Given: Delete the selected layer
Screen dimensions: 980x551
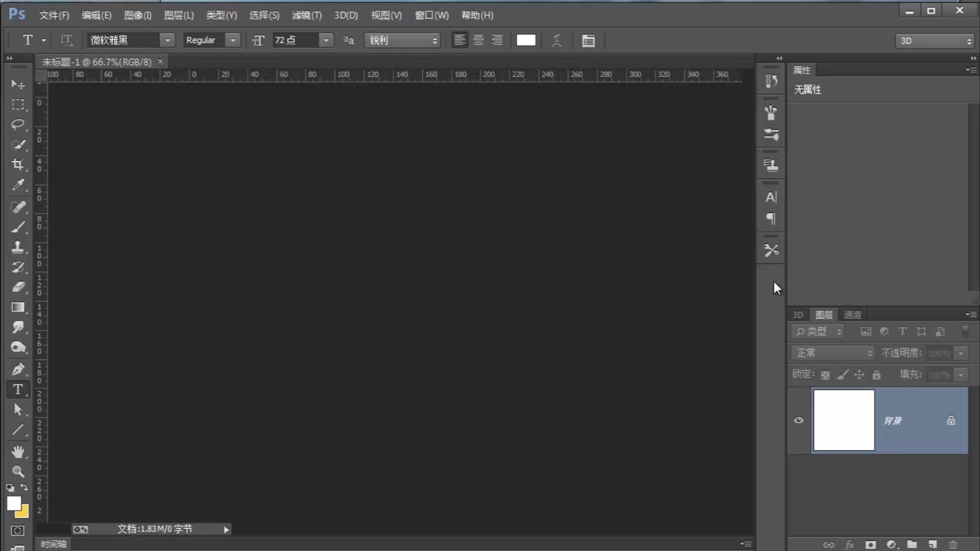Looking at the screenshot, I should tap(953, 545).
